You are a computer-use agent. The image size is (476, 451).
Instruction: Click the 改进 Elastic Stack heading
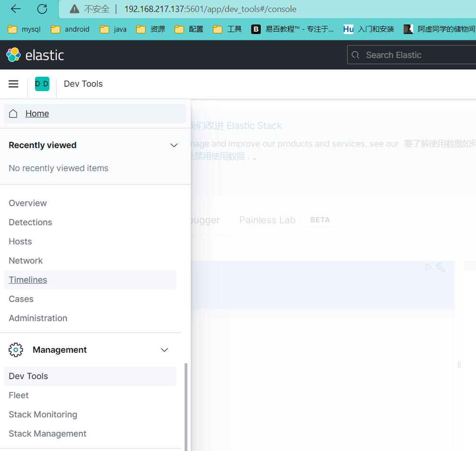pos(236,126)
